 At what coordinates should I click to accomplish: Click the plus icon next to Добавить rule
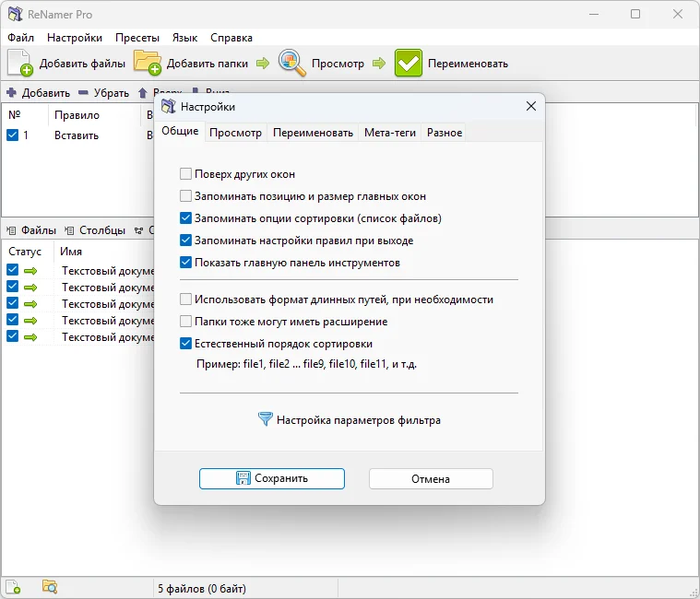[12, 93]
